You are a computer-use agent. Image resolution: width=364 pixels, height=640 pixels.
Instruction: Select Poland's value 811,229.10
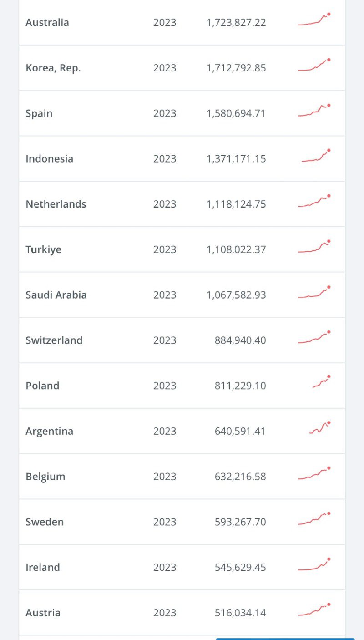240,386
